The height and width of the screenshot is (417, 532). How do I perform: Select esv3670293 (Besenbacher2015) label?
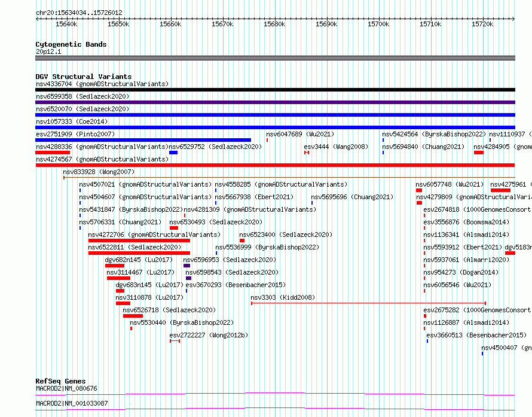coord(236,285)
